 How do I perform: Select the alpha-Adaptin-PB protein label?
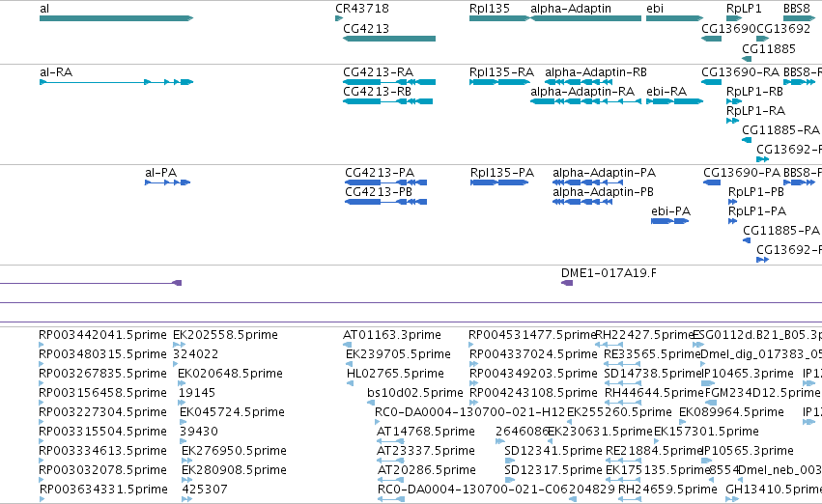tap(603, 192)
